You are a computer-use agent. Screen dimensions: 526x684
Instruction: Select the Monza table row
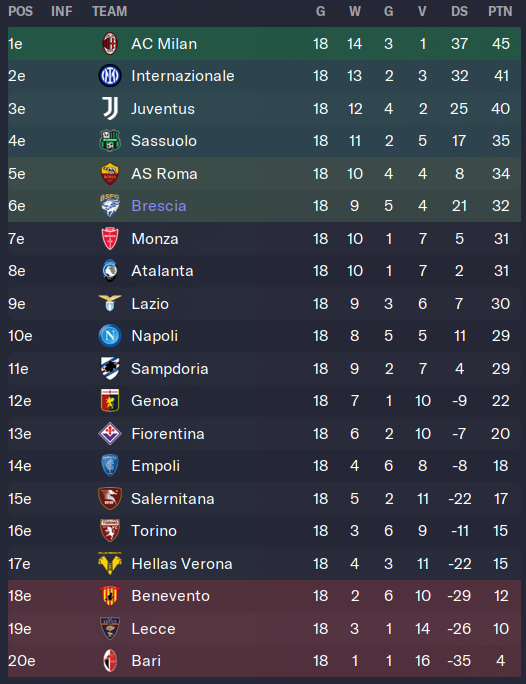pos(264,239)
